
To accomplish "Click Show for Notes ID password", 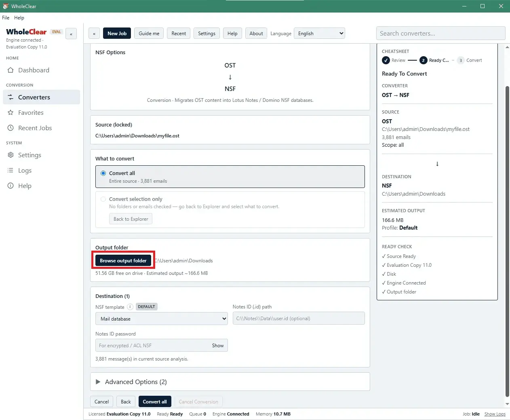I will point(218,346).
